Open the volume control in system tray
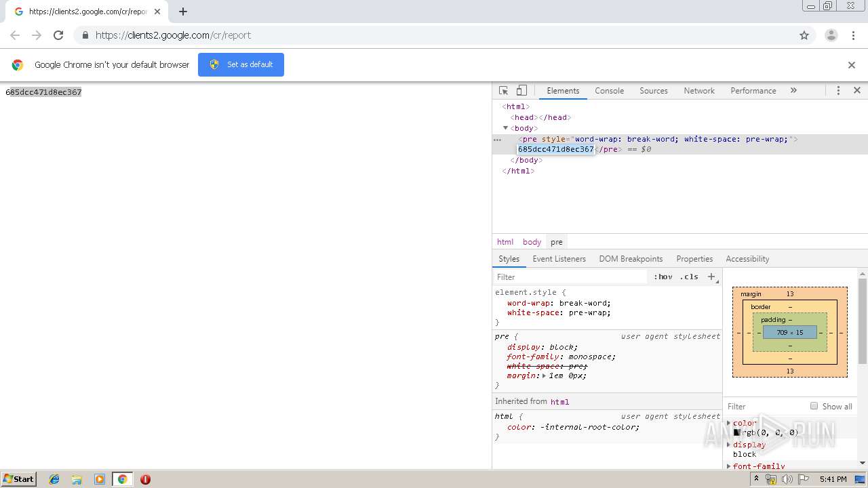This screenshot has height=488, width=868. tap(787, 479)
